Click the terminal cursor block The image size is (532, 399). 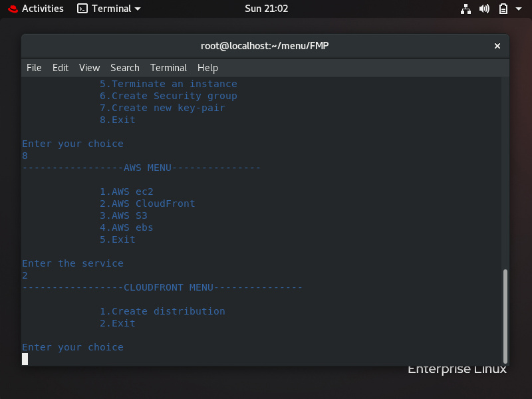coord(25,359)
